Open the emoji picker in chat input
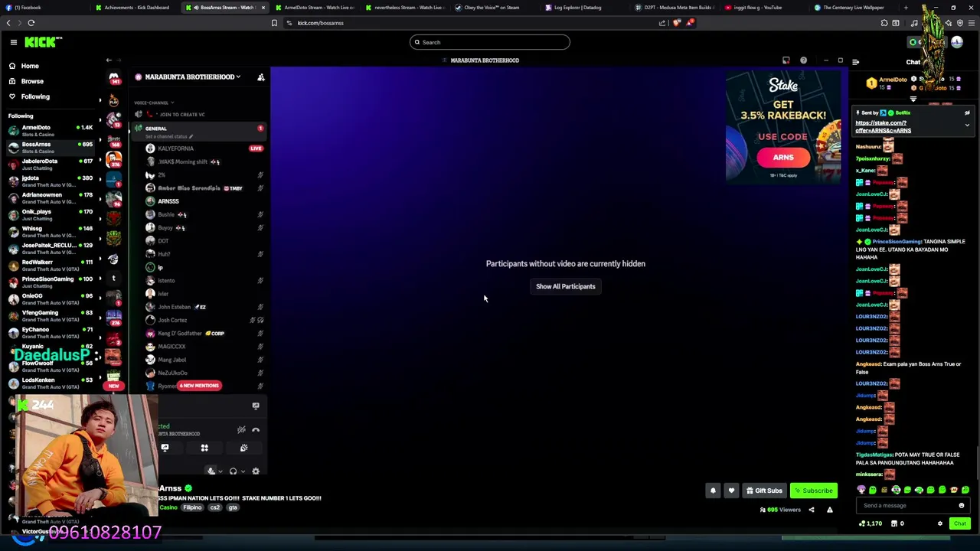This screenshot has height=551, width=980. coord(962,505)
